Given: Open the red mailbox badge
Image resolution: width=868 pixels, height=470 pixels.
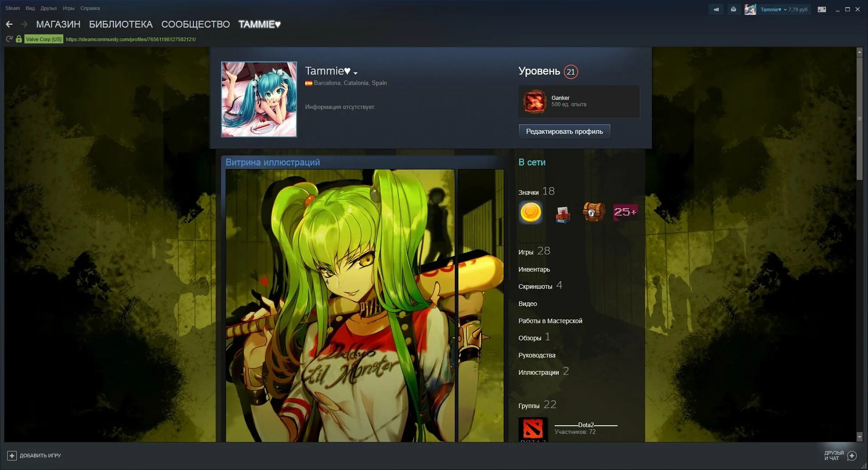Looking at the screenshot, I should 562,214.
